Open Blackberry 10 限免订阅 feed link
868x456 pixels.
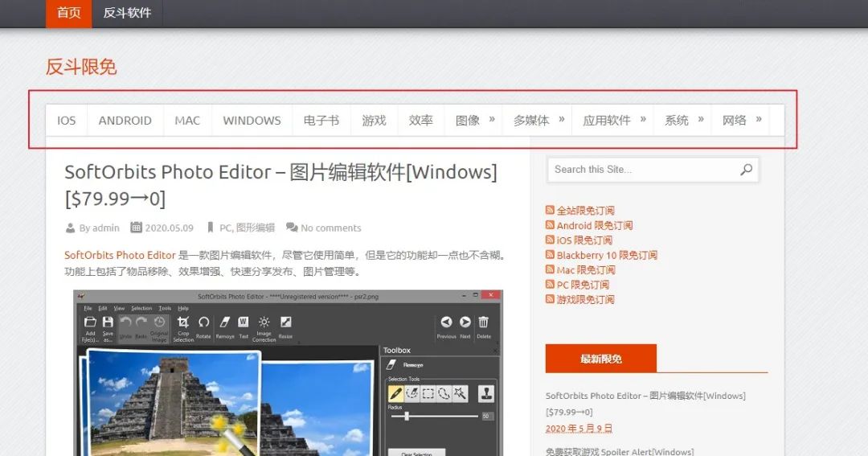point(607,255)
